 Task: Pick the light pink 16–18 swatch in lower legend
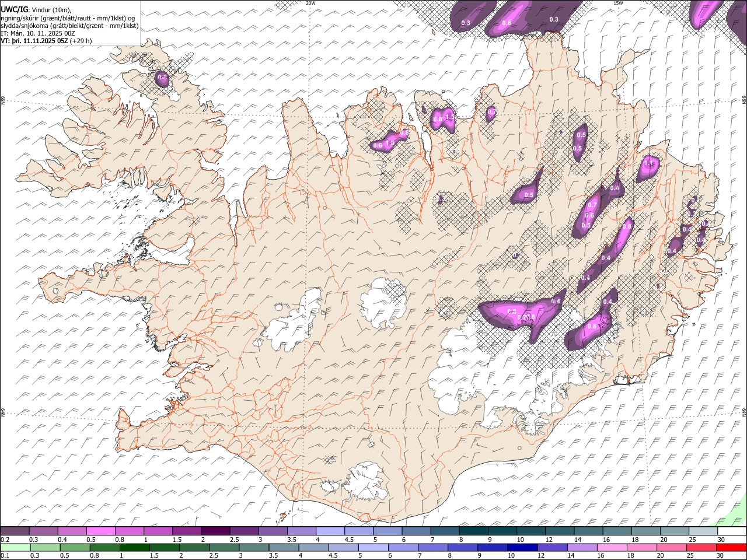[612, 547]
